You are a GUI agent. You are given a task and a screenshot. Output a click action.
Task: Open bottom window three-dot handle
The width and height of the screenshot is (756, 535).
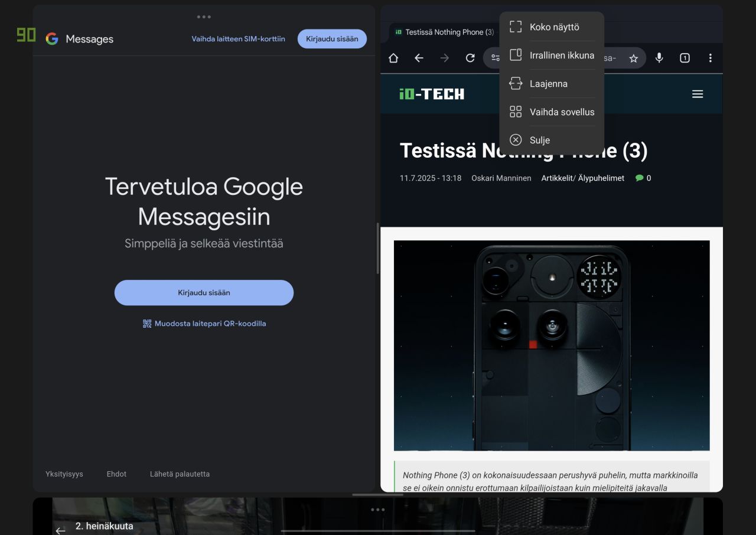[x=378, y=510]
